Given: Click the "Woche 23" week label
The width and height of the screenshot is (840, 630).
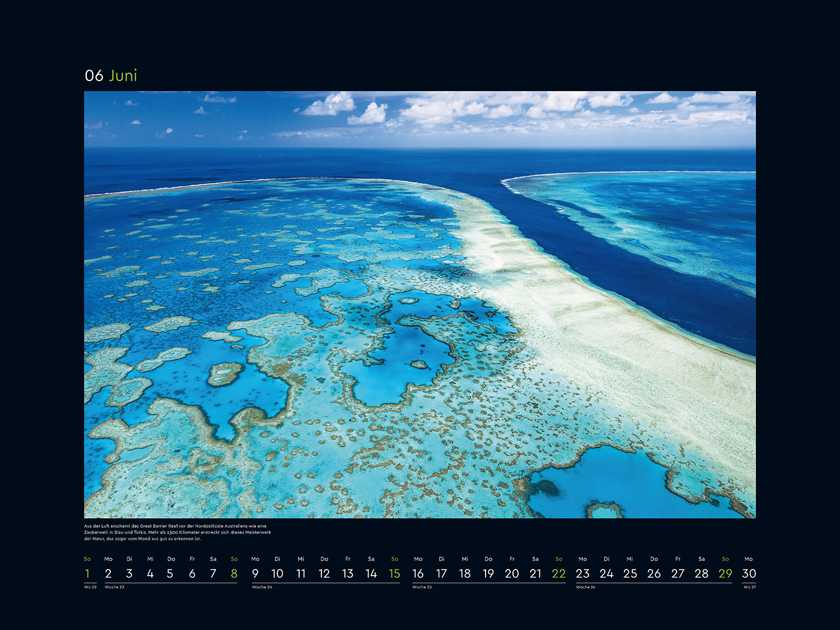Looking at the screenshot, I should pos(114,587).
